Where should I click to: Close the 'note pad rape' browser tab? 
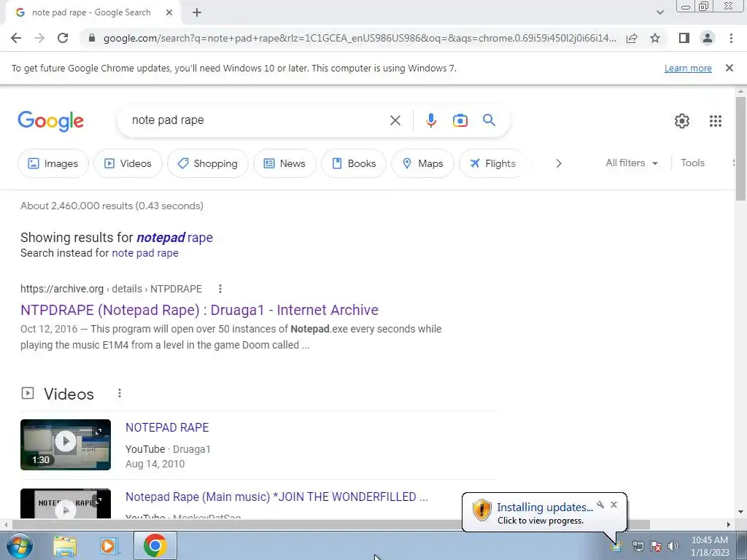[169, 13]
